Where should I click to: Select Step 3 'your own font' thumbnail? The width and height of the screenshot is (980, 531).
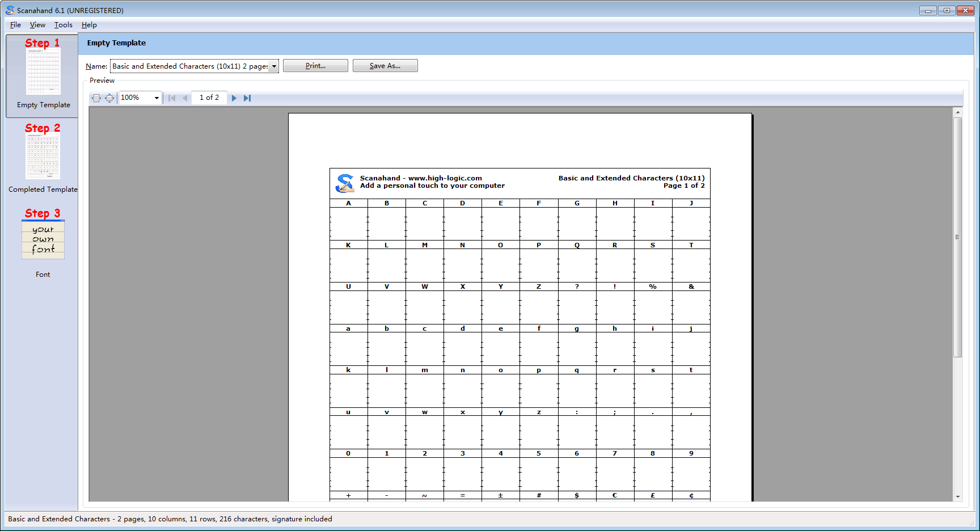[43, 239]
